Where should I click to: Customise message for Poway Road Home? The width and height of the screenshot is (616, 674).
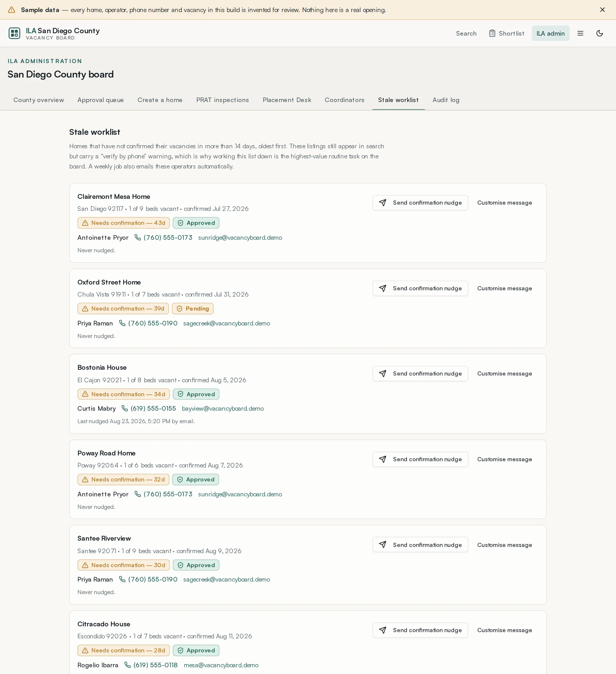tap(504, 459)
